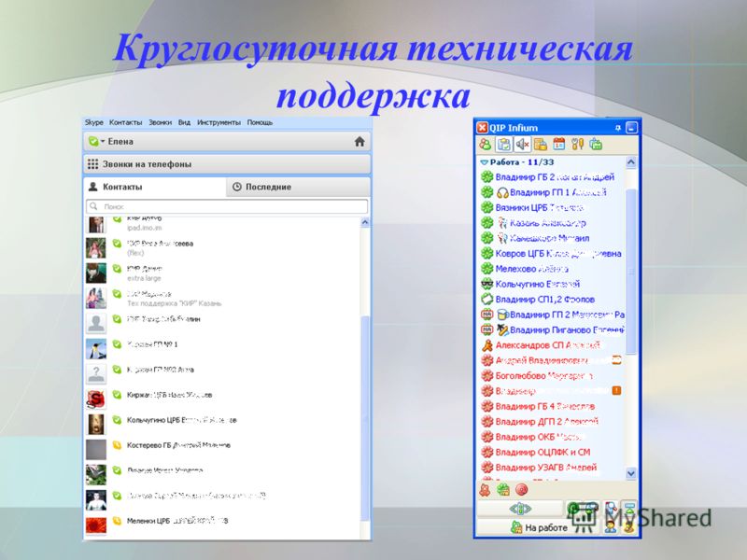Viewport: 747px width, 560px height.
Task: Open the Skype menu in Skype menu bar
Action: (x=94, y=122)
